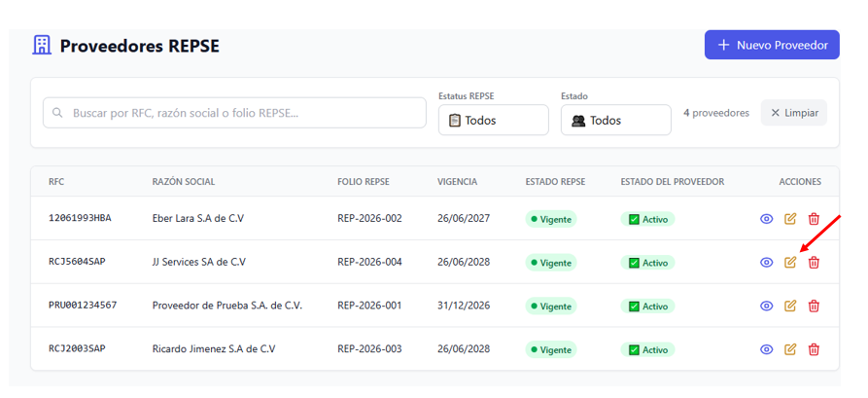
Task: Click the FOLIO REPSE column header
Action: [364, 182]
